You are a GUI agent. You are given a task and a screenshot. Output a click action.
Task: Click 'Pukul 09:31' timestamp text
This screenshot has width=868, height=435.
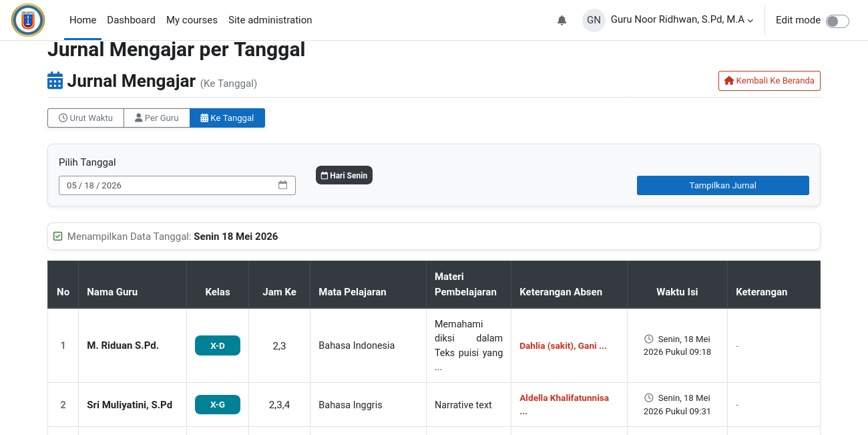click(x=688, y=411)
